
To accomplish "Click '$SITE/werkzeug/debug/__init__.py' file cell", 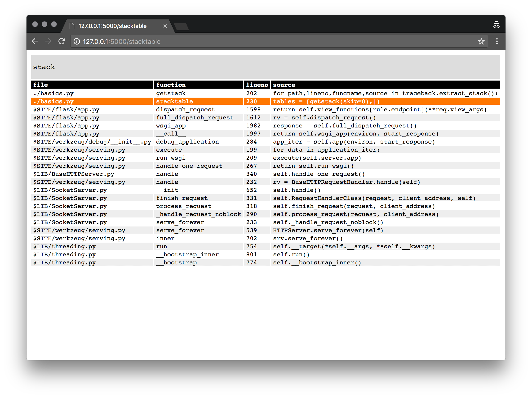I will tap(92, 142).
